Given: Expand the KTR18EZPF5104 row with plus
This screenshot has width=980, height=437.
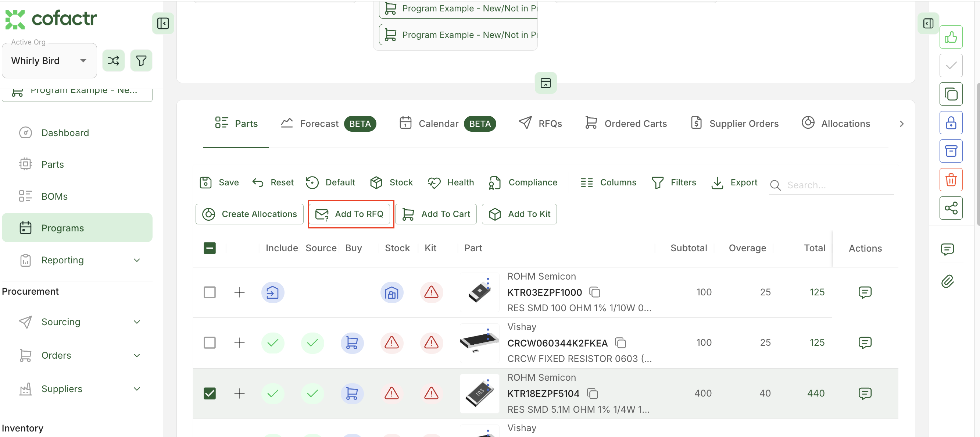Looking at the screenshot, I should click(239, 394).
